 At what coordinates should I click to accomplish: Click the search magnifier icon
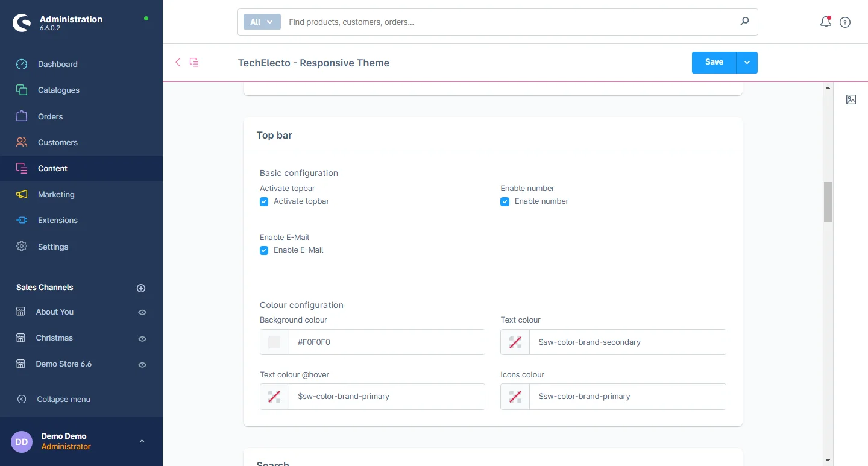(744, 22)
